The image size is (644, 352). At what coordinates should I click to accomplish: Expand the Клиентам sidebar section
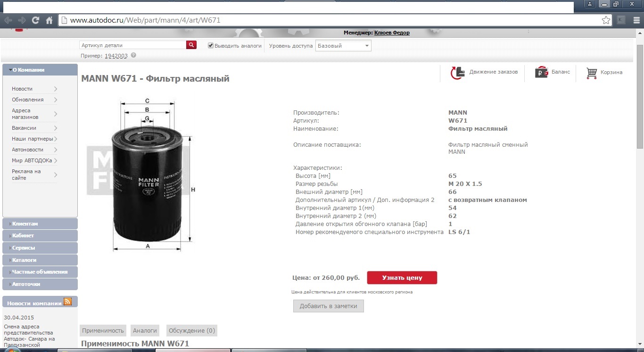[x=40, y=224]
